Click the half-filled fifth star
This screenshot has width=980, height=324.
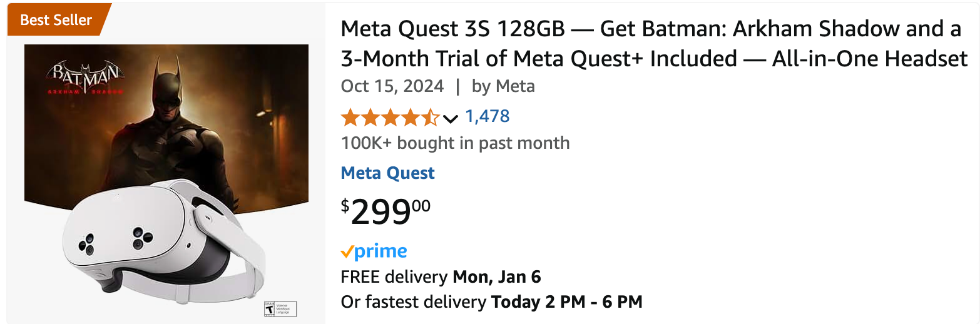click(431, 117)
